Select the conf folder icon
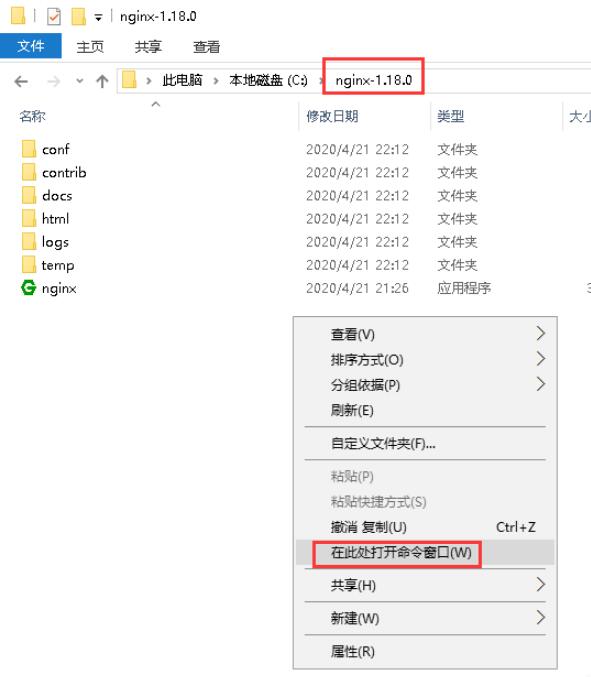The height and width of the screenshot is (677, 591). (x=29, y=149)
